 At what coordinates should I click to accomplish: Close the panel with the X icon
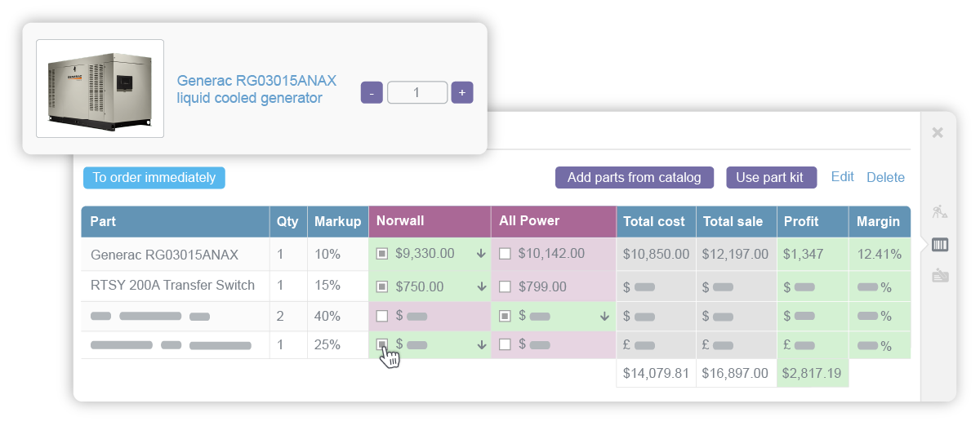point(938,132)
